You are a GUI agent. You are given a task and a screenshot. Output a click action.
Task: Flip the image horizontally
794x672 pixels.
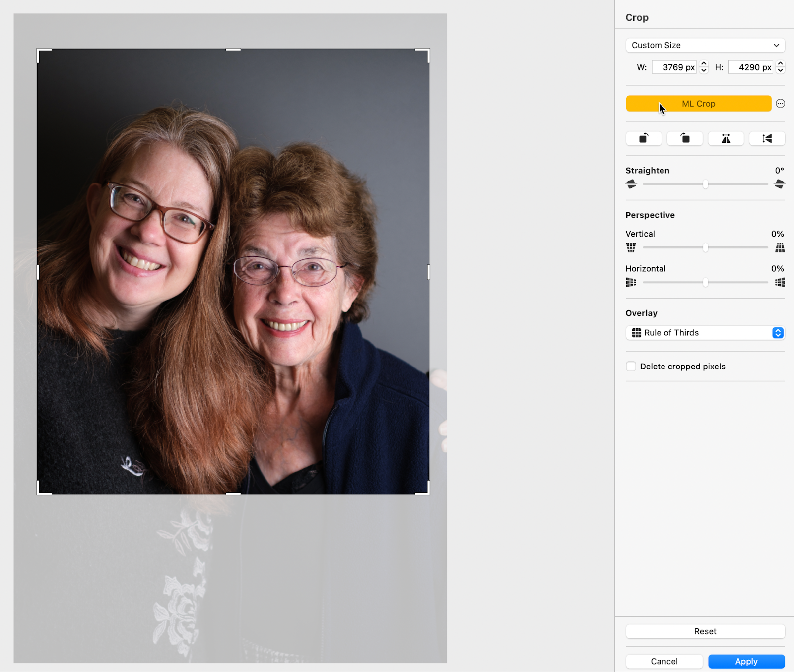pyautogui.click(x=726, y=138)
